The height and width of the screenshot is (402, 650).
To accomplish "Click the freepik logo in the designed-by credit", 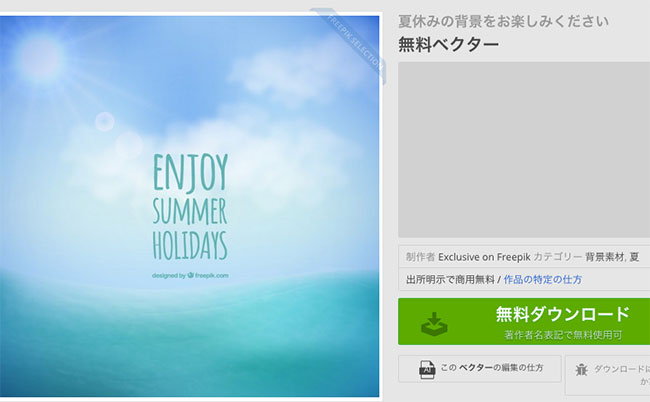I will tap(191, 275).
